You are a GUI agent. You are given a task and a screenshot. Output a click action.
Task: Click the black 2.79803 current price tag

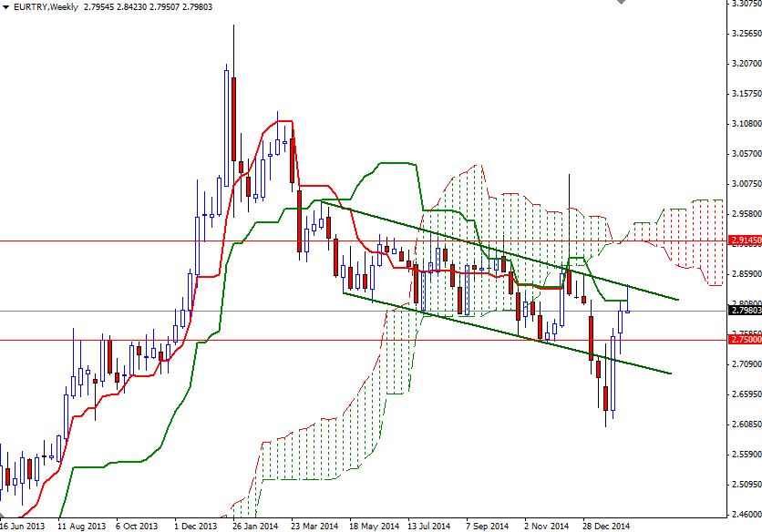[742, 310]
